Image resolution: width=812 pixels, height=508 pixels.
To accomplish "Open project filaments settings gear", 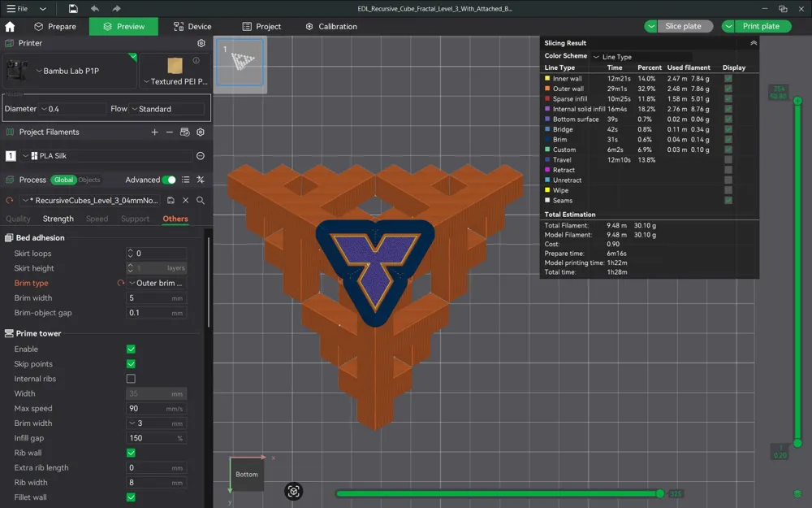I will point(201,132).
